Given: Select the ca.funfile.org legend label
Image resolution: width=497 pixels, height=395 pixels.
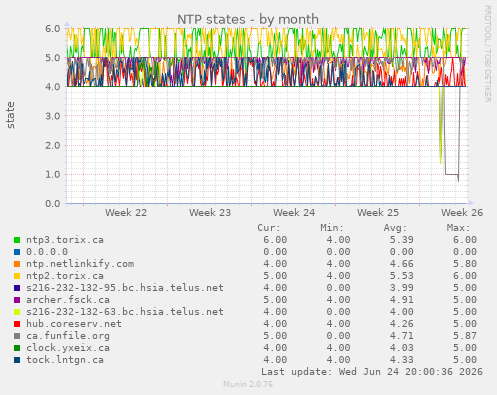Looking at the screenshot, I should point(68,336).
